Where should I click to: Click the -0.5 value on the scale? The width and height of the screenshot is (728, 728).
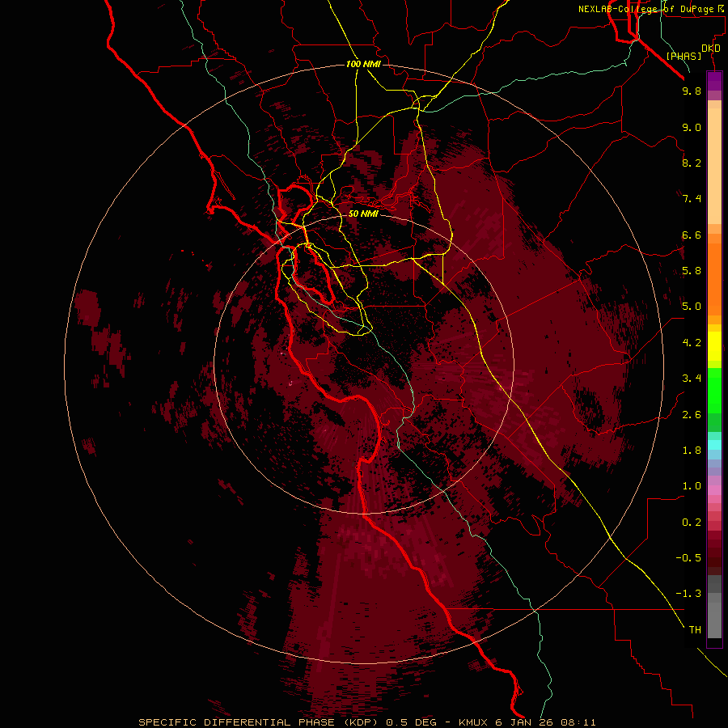(x=688, y=558)
